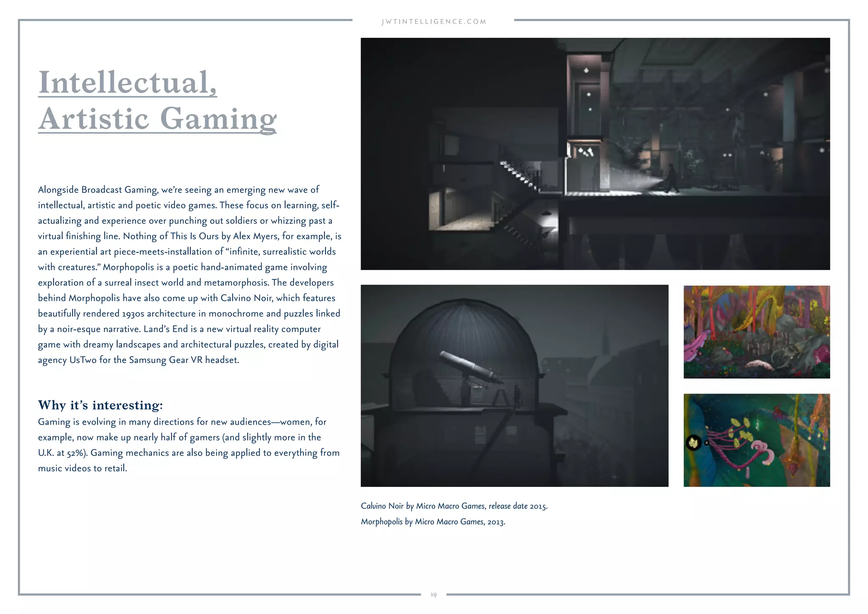Screen dimensions: 868x614
Task: Click the JWTINTELLIGENCE.COM header text
Action: [x=434, y=22]
